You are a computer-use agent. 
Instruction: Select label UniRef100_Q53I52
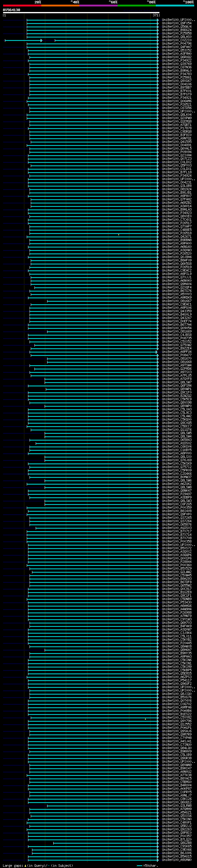point(177,50)
